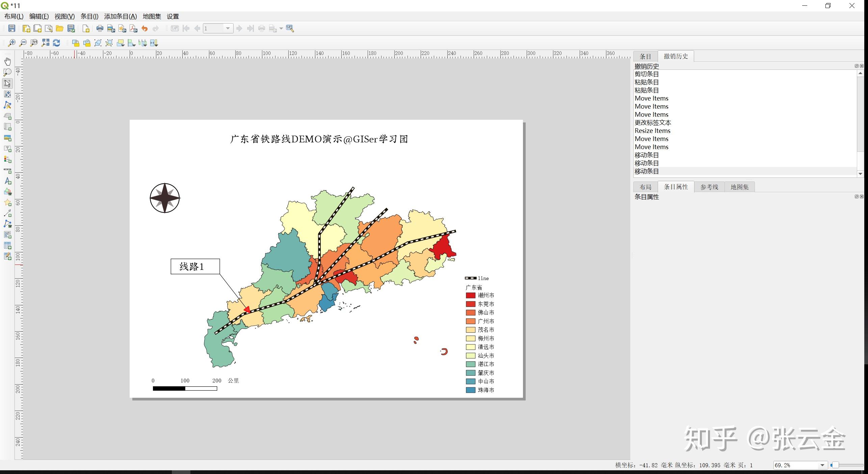Click the lock selected items icon
This screenshot has width=868, height=474.
tap(76, 43)
